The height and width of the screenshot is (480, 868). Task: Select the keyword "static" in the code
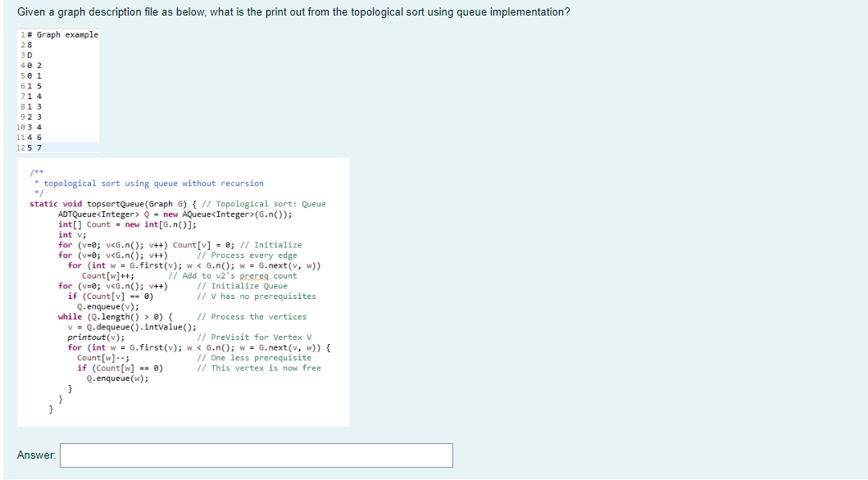click(x=41, y=203)
